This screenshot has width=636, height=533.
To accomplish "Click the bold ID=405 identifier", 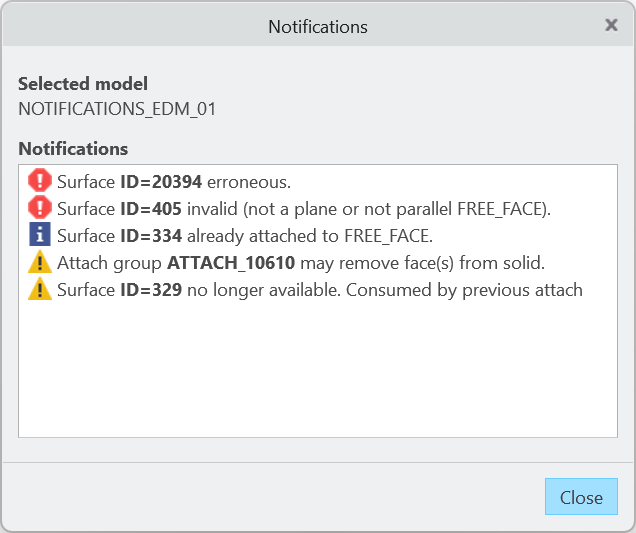I will 150,209.
